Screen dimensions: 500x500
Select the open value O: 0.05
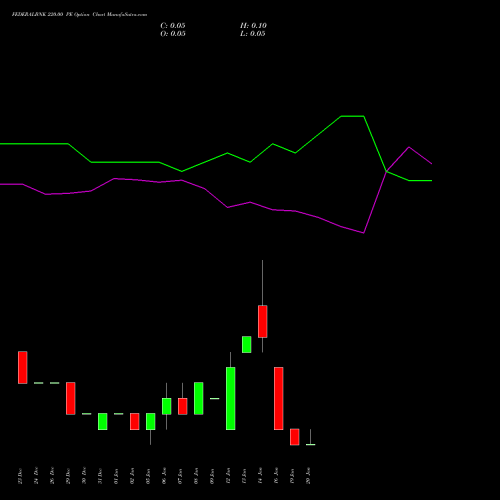coord(173,34)
